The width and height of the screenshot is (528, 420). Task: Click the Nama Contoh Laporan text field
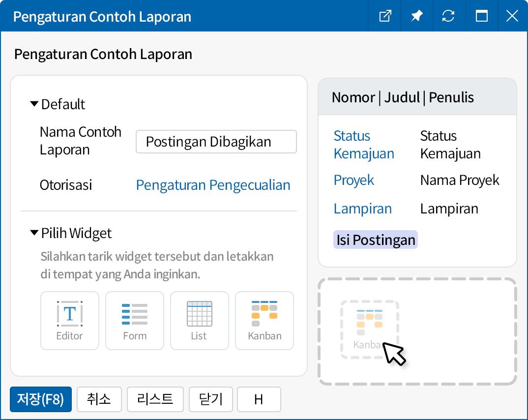216,142
